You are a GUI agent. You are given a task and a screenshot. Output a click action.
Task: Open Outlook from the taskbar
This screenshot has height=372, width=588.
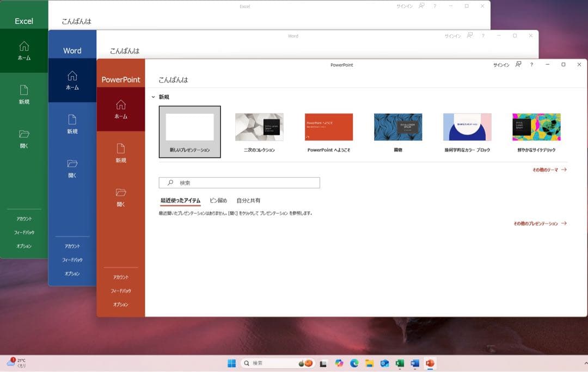click(x=385, y=363)
